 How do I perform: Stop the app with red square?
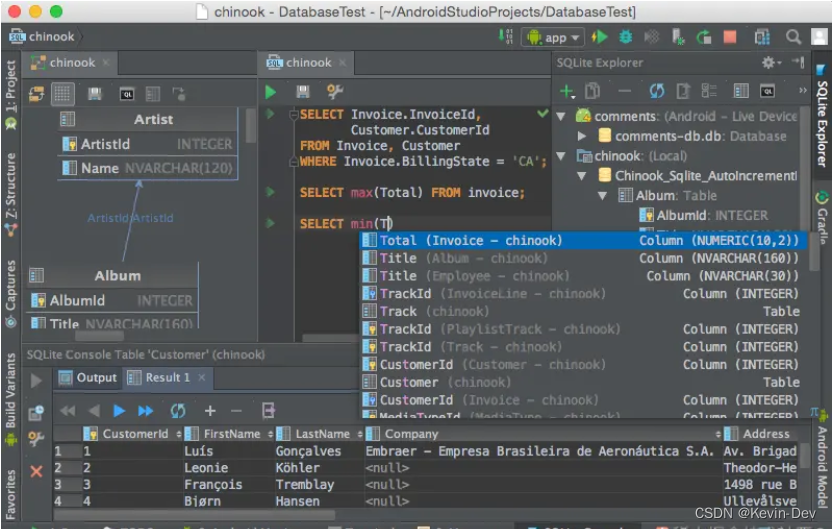click(x=730, y=37)
